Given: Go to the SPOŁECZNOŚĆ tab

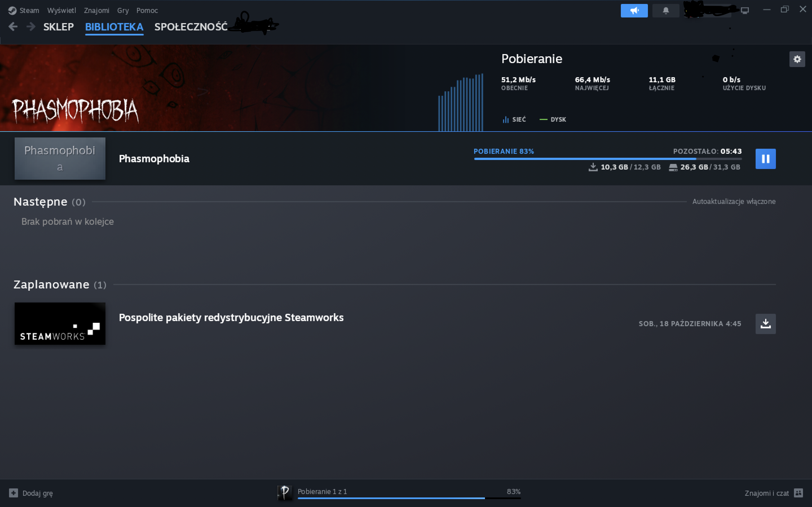Looking at the screenshot, I should click(191, 27).
